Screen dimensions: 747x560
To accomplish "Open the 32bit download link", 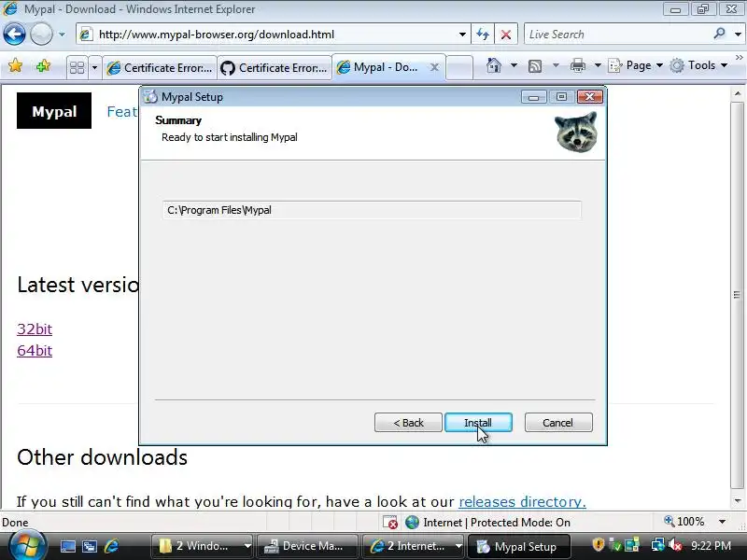I will coord(35,329).
